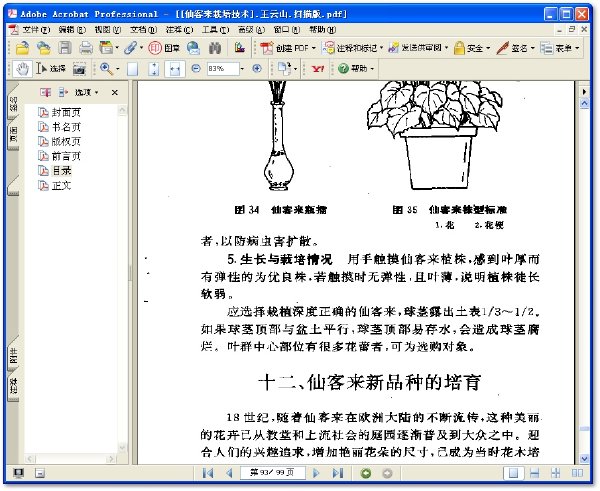Screen dimensions: 600x491
Task: Click the rotate page icon
Action: click(x=284, y=69)
